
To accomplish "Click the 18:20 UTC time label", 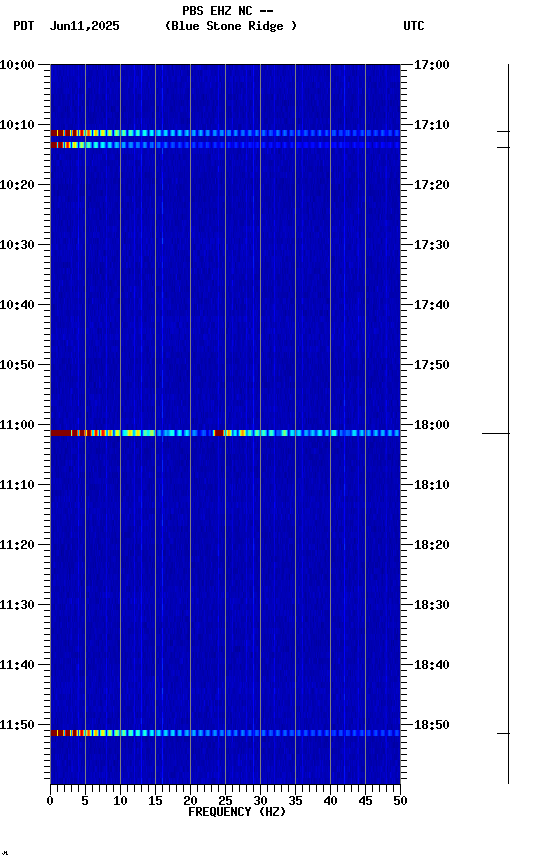I will pyautogui.click(x=432, y=545).
